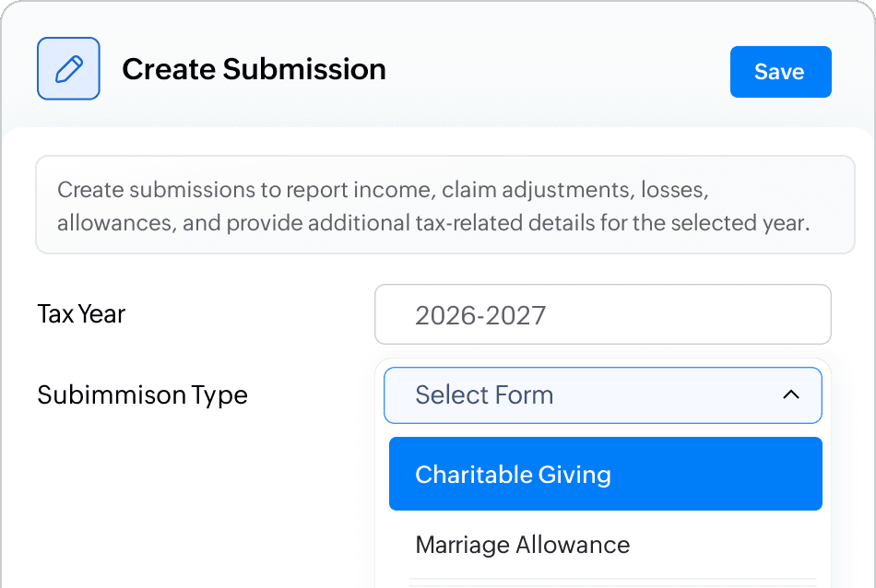Click the Marriage Allowance list entry text
Screen dimensions: 876x588
point(523,545)
